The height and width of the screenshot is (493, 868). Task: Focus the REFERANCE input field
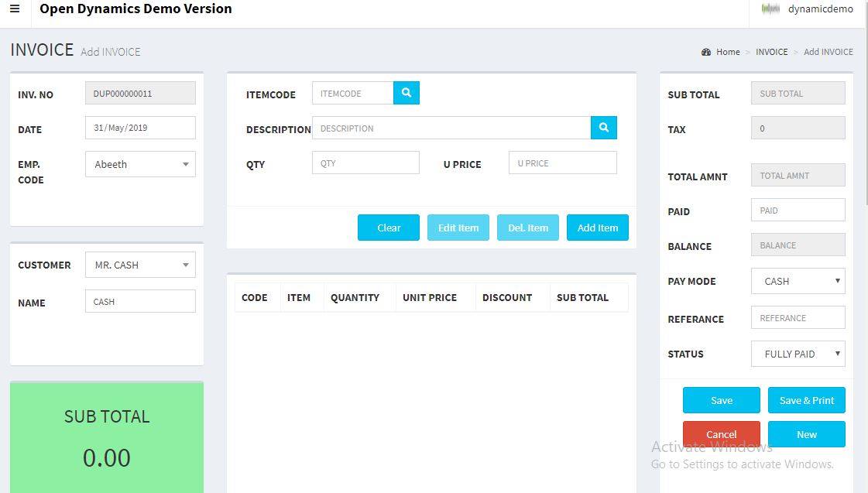(x=798, y=317)
